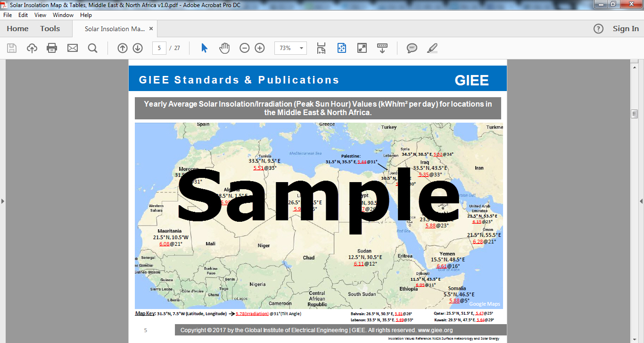Toggle scrolling page fit mode icon
The width and height of the screenshot is (644, 343).
point(321,48)
